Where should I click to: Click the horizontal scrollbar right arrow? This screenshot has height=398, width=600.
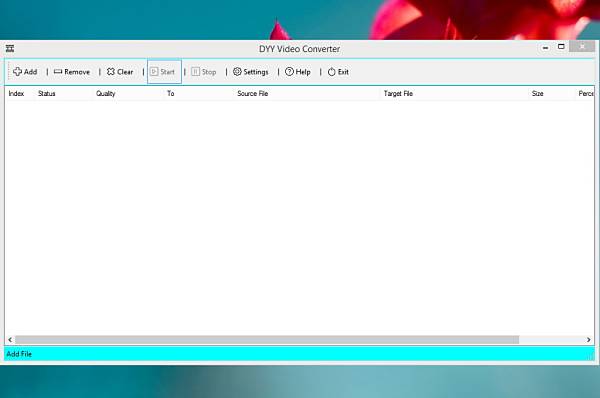point(589,340)
